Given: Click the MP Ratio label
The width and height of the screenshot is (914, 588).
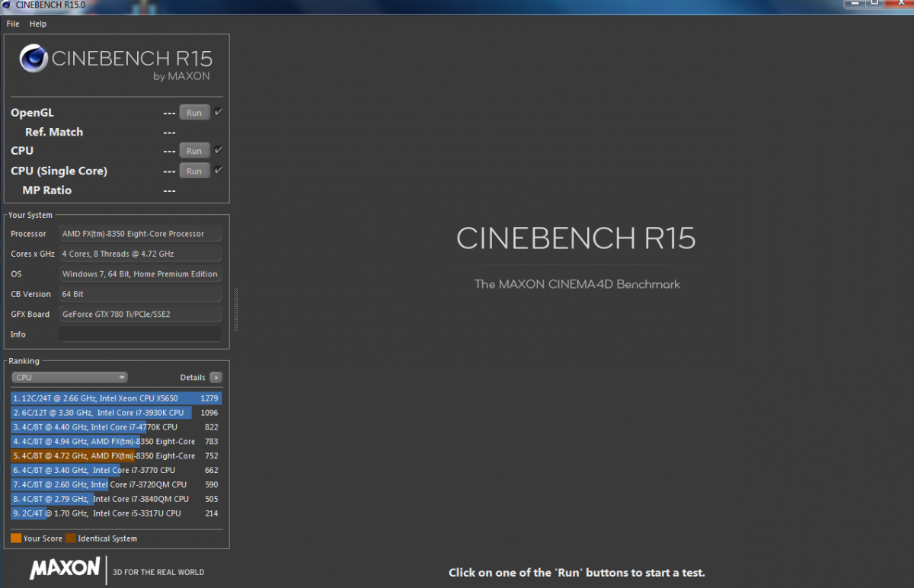Looking at the screenshot, I should point(47,190).
